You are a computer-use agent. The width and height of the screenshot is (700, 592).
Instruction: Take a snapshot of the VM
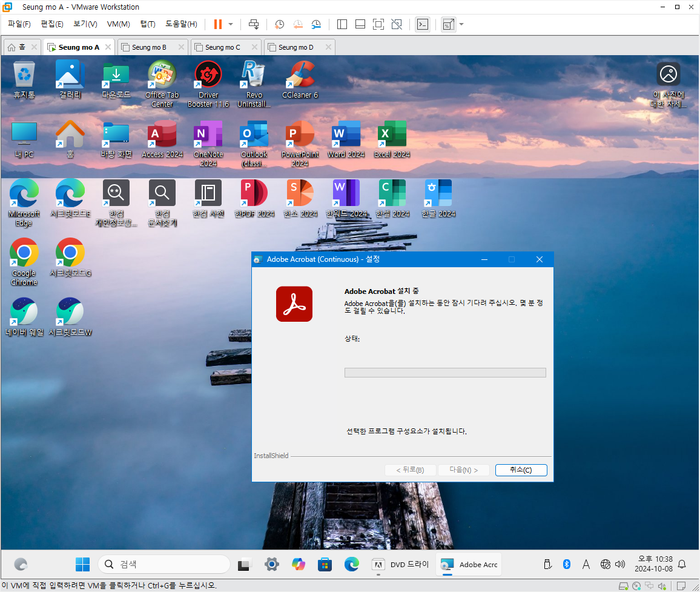coord(280,24)
